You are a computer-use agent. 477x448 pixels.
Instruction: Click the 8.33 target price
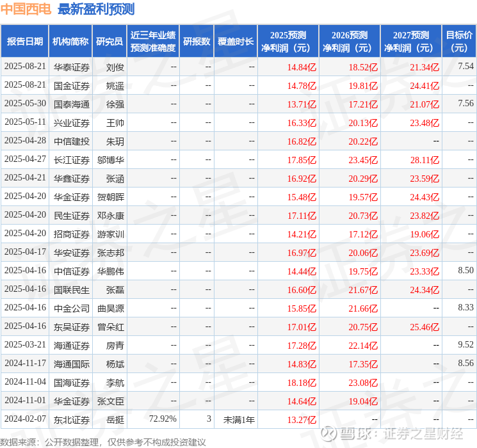465,307
